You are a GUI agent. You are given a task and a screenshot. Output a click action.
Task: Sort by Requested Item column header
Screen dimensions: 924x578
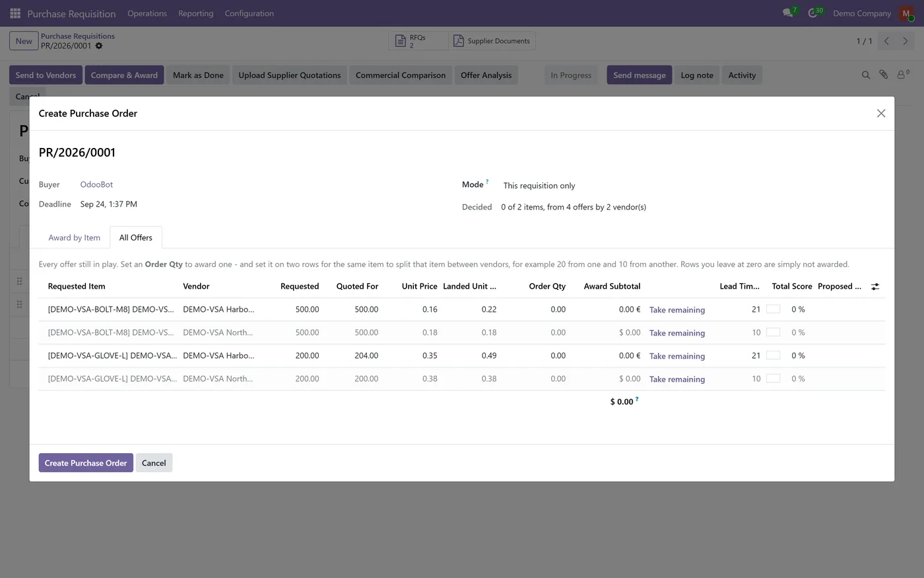coord(77,286)
